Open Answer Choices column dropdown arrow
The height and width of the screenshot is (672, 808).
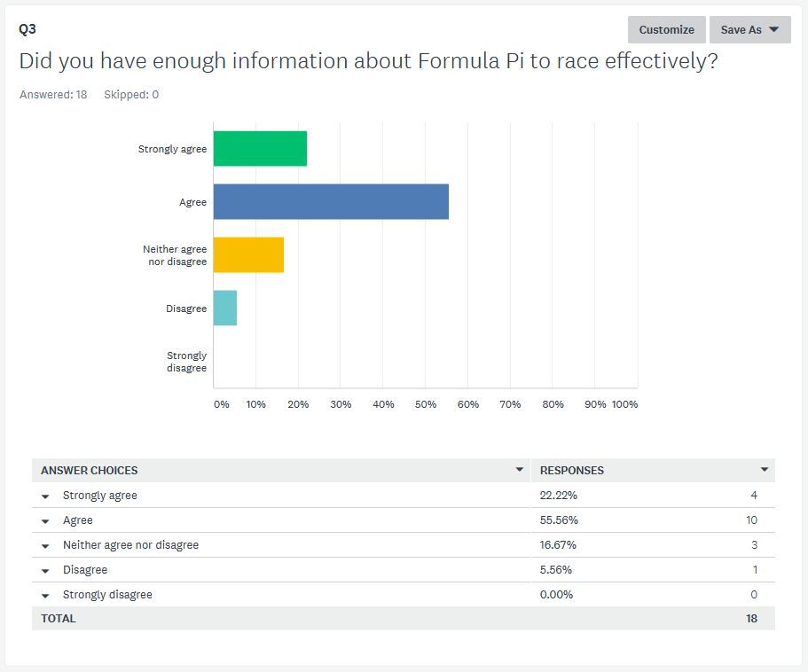coord(520,470)
